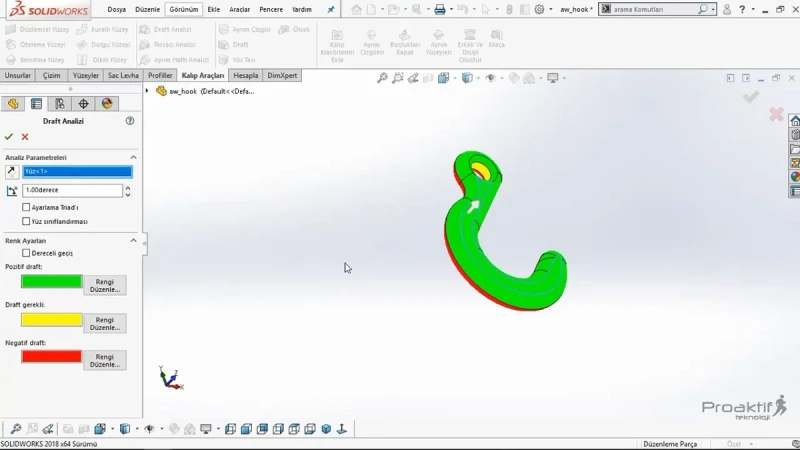Open Draft Analizi help icon
The width and height of the screenshot is (800, 450).
pos(130,121)
